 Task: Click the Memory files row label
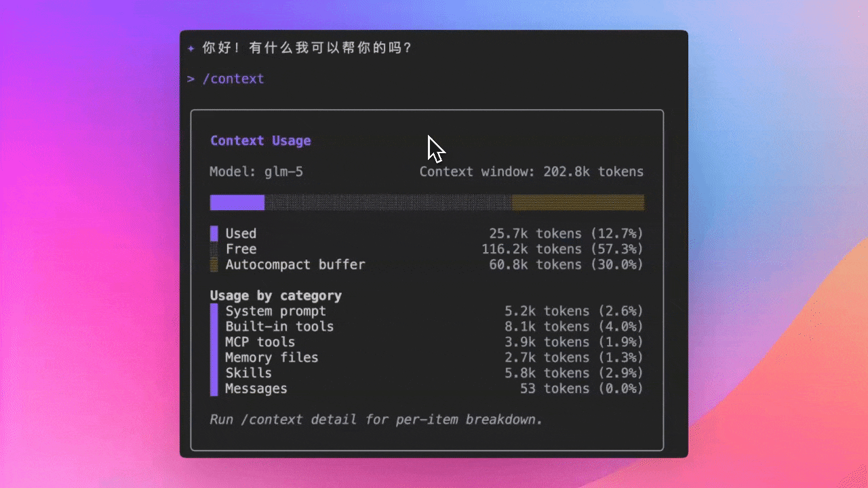tap(272, 358)
